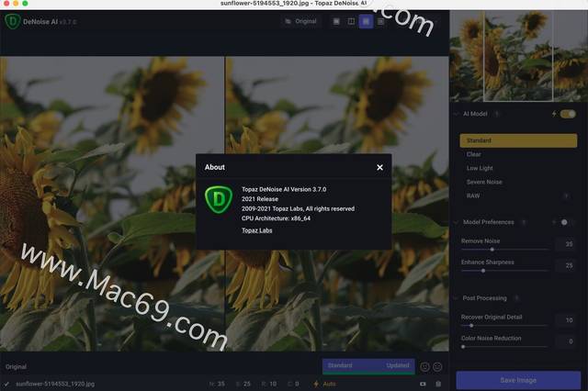Click the Original view button
Image resolution: width=588 pixels, height=391 pixels.
pos(301,21)
